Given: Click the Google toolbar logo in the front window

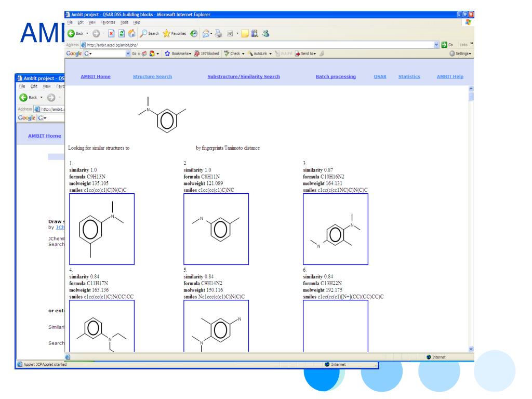Looking at the screenshot, I should pyautogui.click(x=74, y=54).
